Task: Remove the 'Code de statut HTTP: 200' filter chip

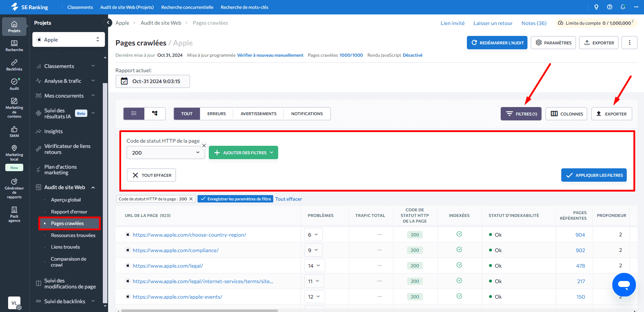Action: point(191,199)
